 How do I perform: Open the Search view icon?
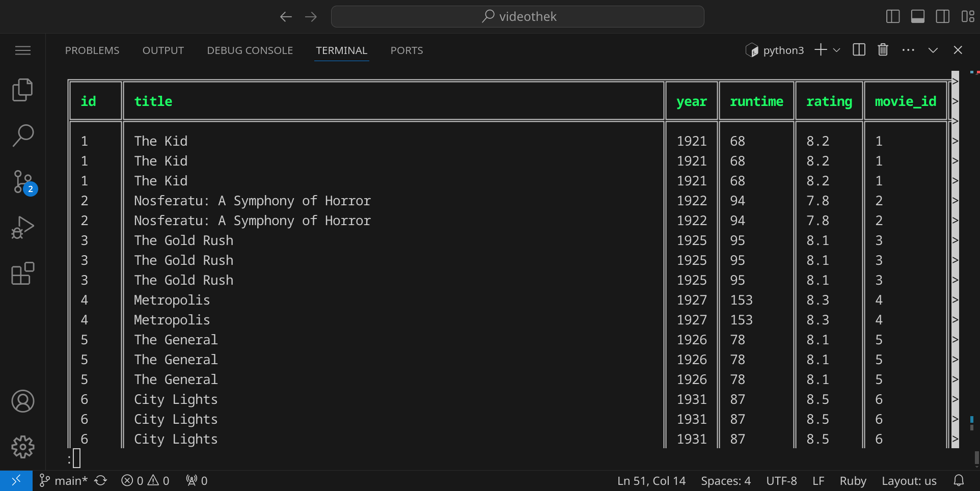click(x=22, y=136)
